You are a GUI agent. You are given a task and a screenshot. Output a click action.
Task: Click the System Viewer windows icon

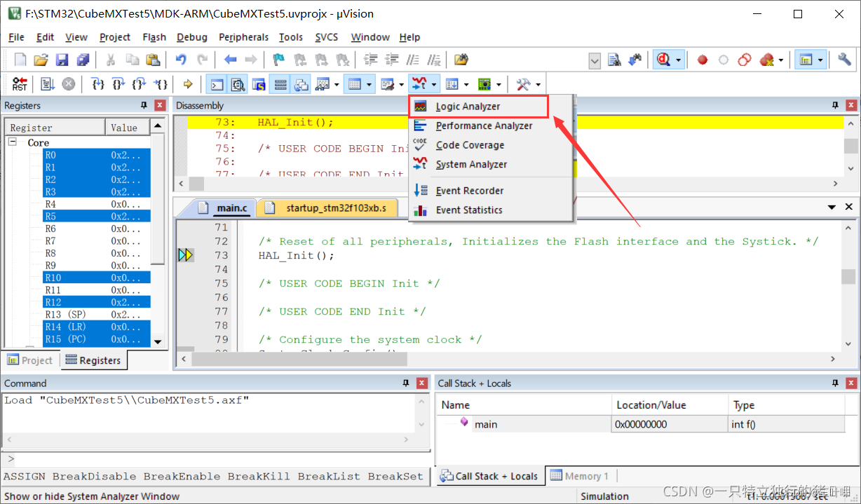pyautogui.click(x=484, y=84)
